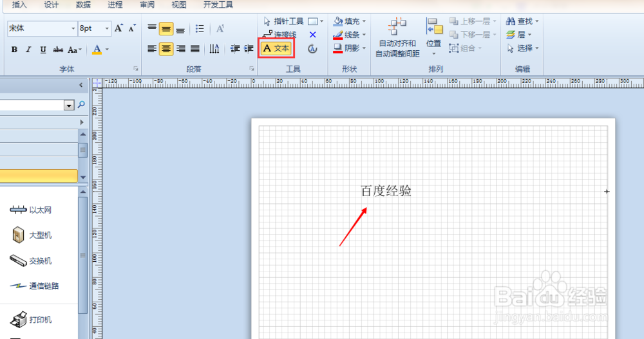
Task: Click Send Backward 下移一层
Action: tap(473, 35)
